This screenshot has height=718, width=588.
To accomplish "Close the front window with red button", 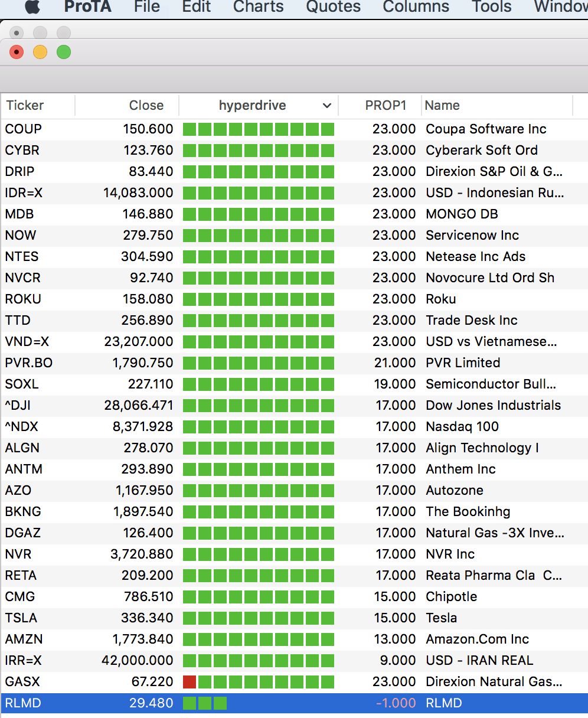I will coord(17,53).
